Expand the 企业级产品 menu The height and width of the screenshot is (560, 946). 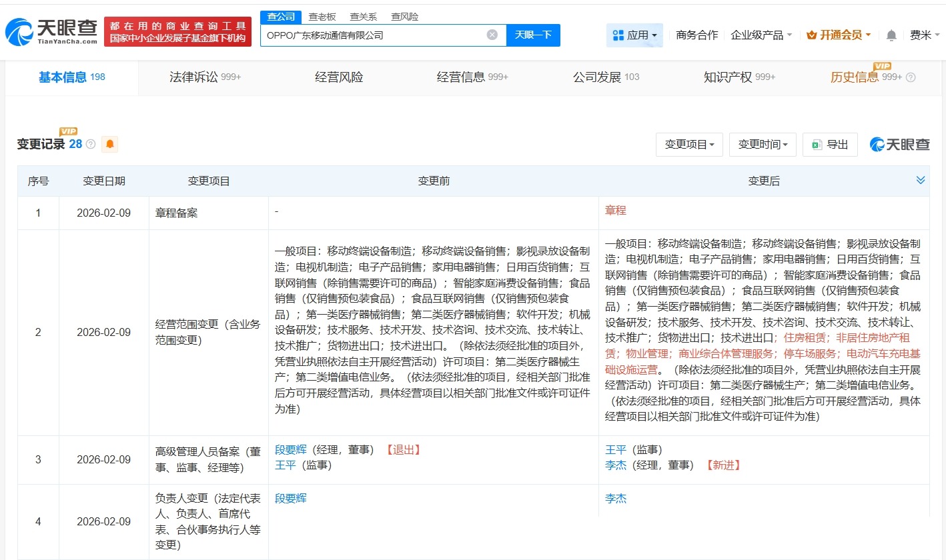761,35
